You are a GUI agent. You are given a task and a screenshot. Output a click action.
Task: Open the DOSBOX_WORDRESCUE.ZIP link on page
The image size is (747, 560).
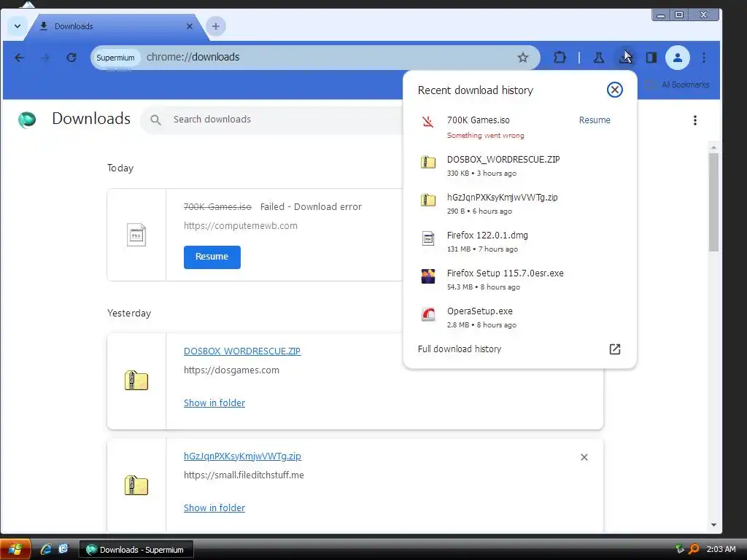242,351
